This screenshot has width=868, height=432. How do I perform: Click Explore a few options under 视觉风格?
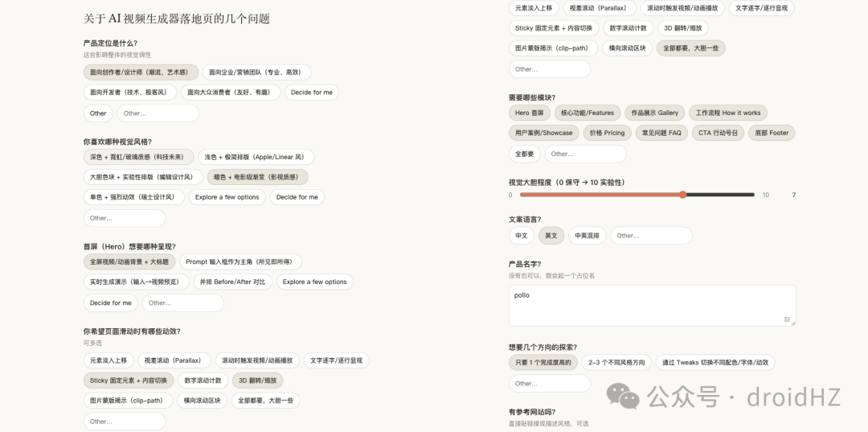[x=227, y=197]
